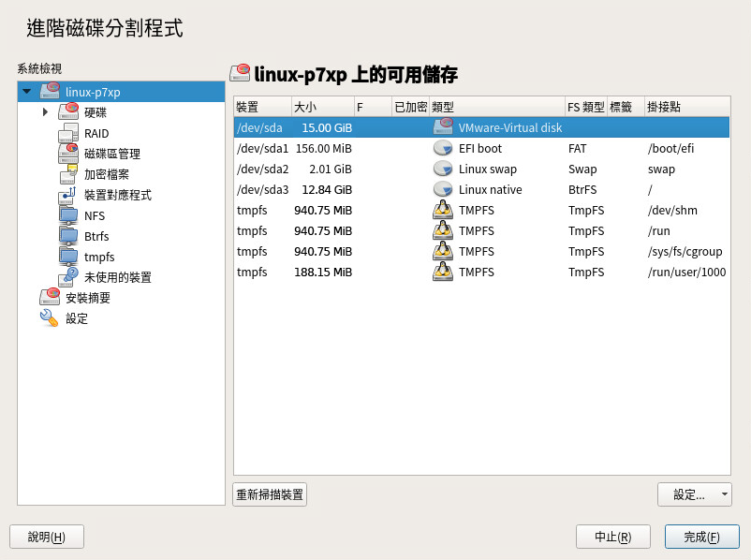Viewport: 751px width, 560px height.
Task: Open 未使用的裝置 tree item
Action: [x=118, y=277]
